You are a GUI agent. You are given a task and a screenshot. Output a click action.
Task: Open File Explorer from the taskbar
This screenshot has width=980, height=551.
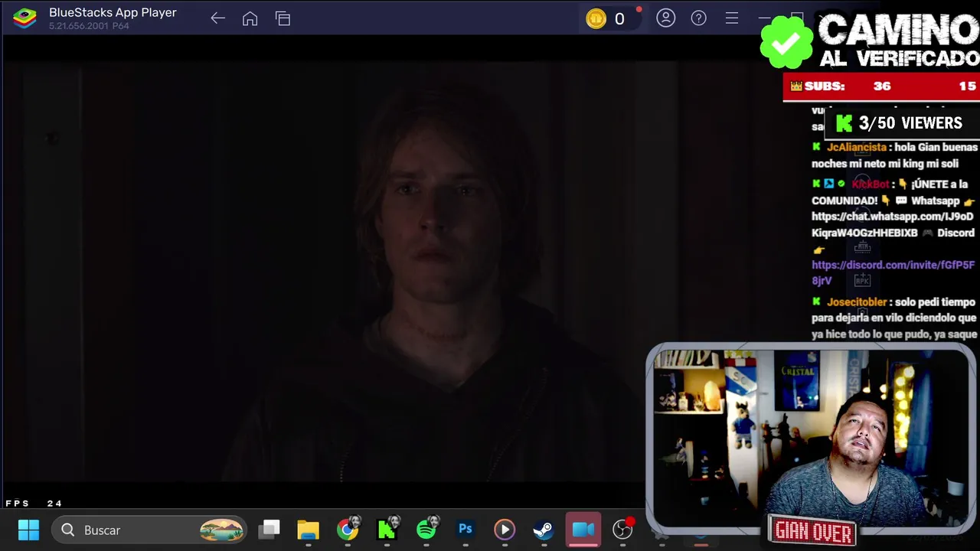click(308, 530)
